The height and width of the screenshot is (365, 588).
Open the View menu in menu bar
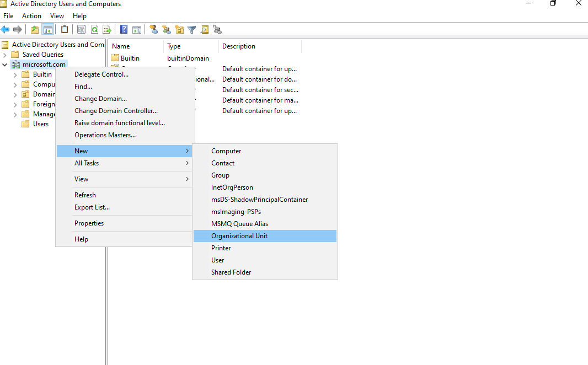pyautogui.click(x=57, y=16)
